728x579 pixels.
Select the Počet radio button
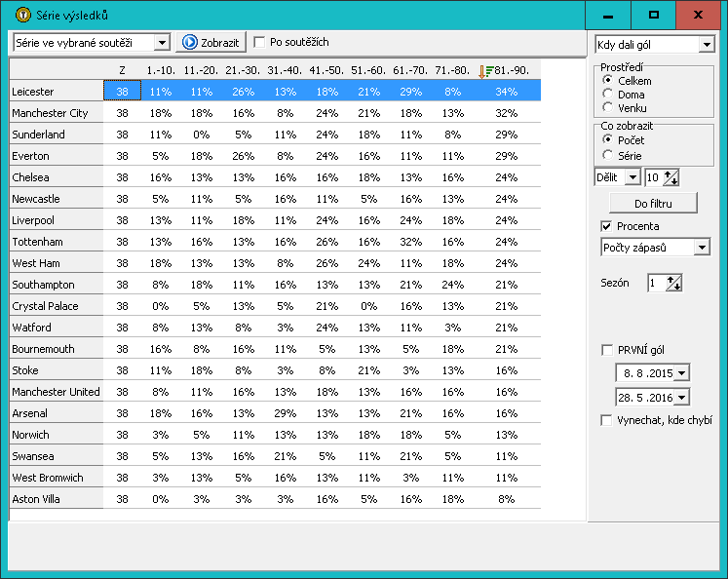pos(607,139)
